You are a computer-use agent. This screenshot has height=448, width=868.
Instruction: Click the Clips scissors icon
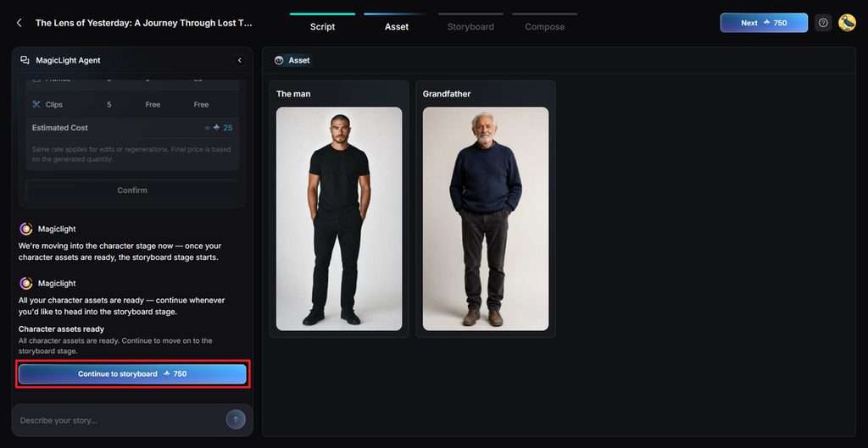coord(36,104)
